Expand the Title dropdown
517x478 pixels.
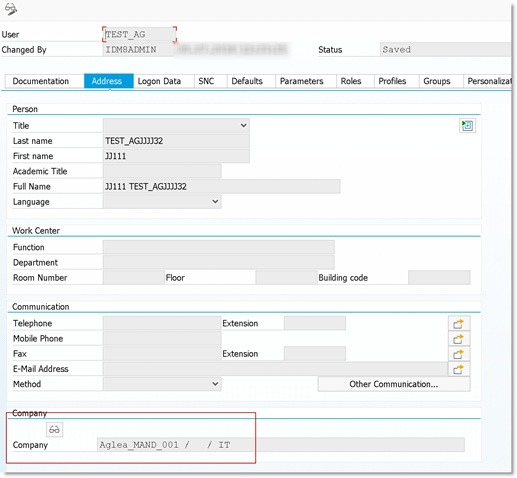pos(244,126)
